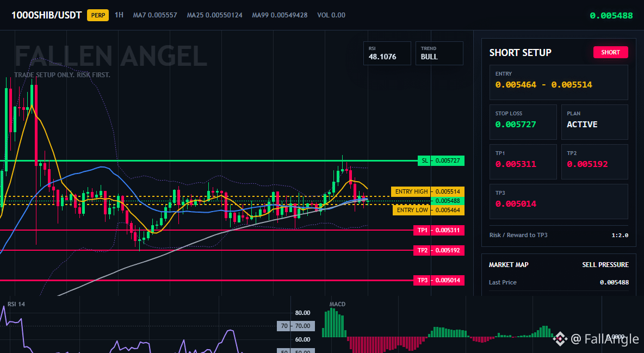Select the 1H timeframe label

coord(119,15)
